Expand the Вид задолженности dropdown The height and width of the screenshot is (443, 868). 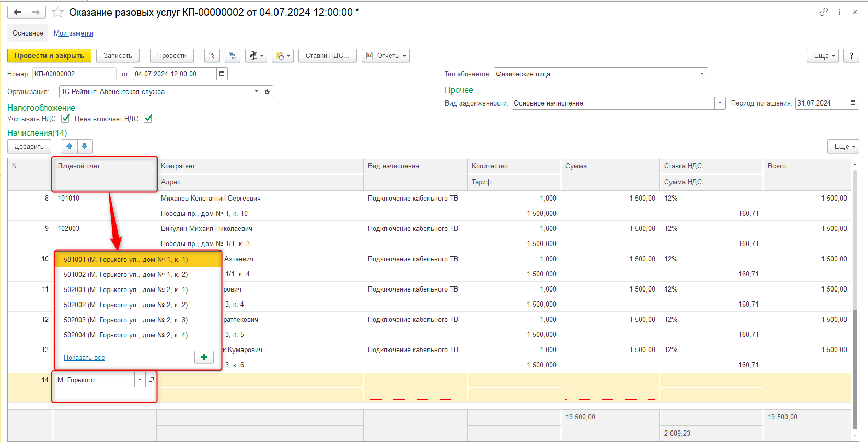720,103
